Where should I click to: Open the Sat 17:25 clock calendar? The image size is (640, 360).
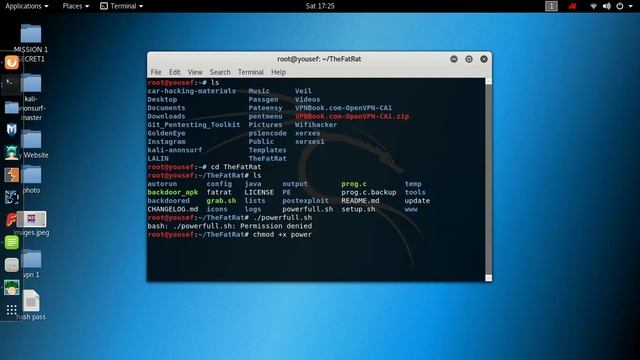[x=320, y=6]
